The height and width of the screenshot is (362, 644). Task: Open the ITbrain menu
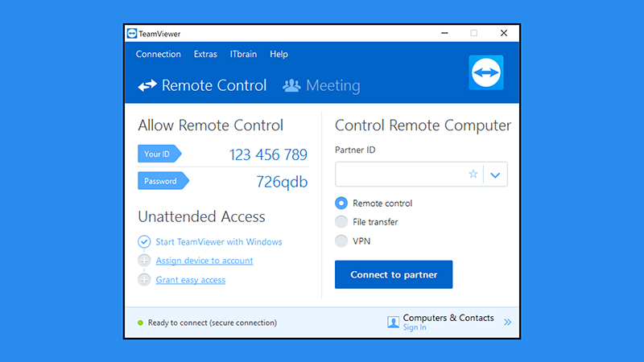[x=243, y=54]
